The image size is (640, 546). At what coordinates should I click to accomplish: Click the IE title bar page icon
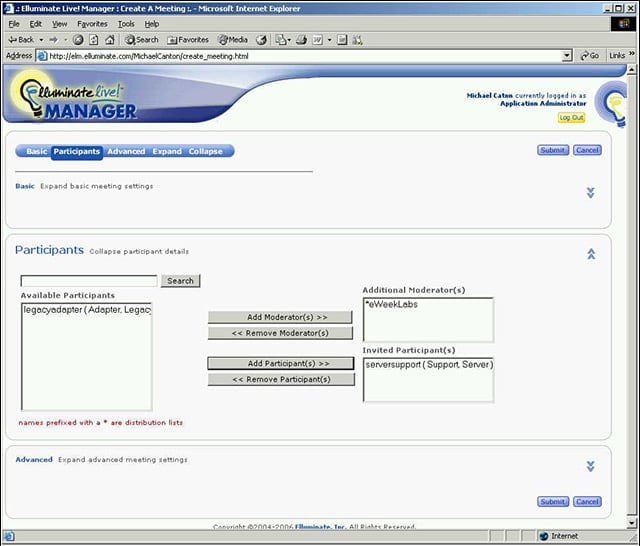[8, 8]
